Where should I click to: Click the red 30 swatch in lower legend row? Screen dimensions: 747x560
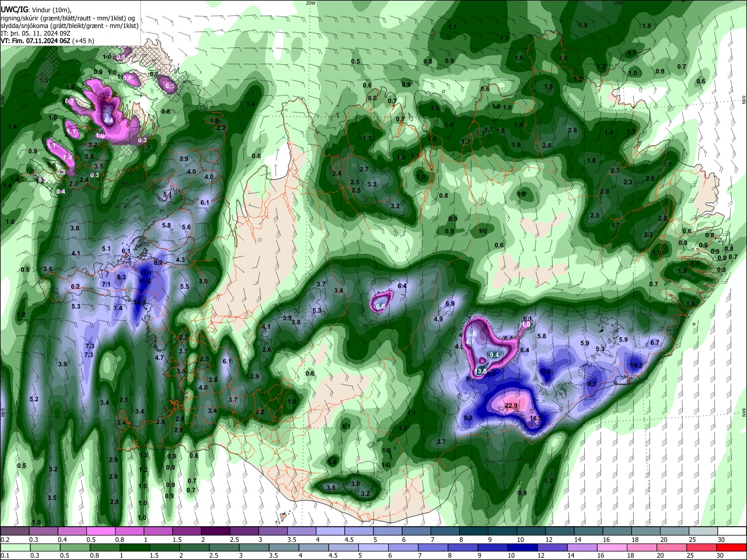click(x=731, y=547)
